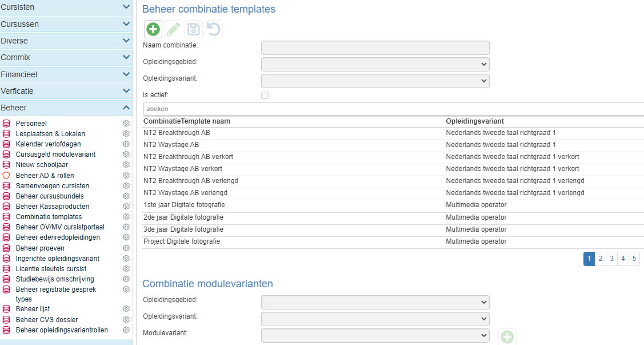644x345 pixels.
Task: Open Beheer registratie gesprek types item
Action: pos(56,294)
